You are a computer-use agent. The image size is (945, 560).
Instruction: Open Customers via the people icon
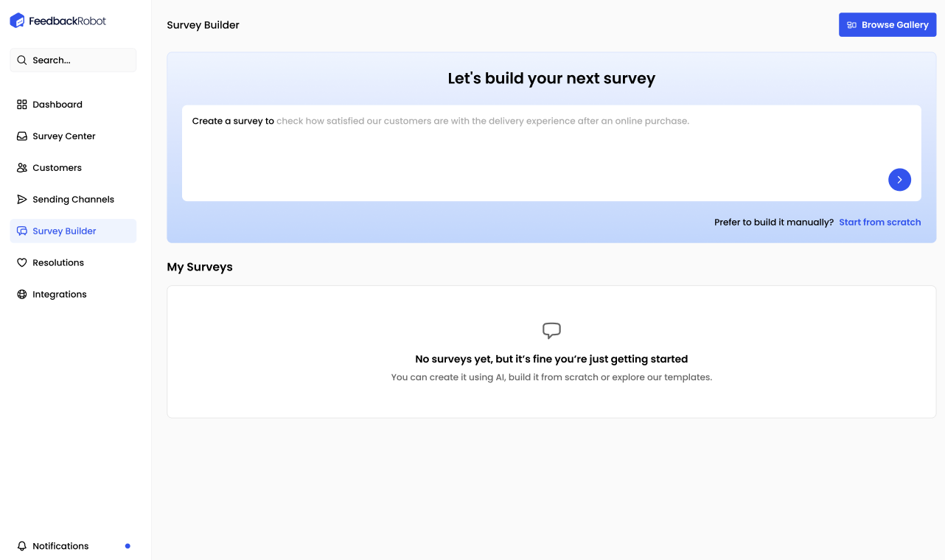(x=21, y=167)
